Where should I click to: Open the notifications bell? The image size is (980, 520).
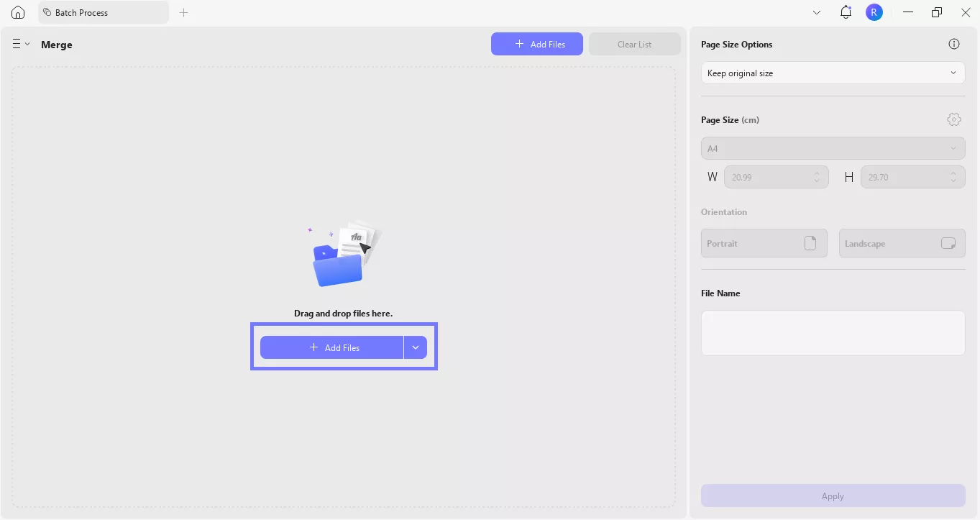(x=846, y=12)
